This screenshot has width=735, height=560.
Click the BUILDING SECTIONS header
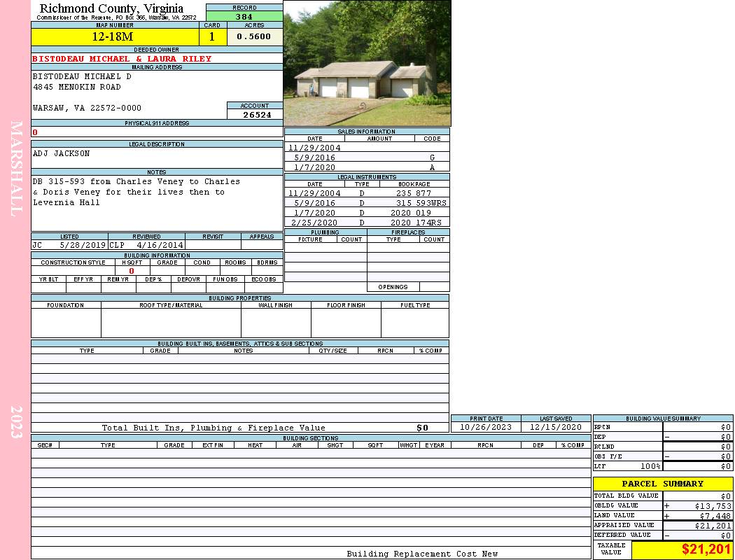coord(310,438)
